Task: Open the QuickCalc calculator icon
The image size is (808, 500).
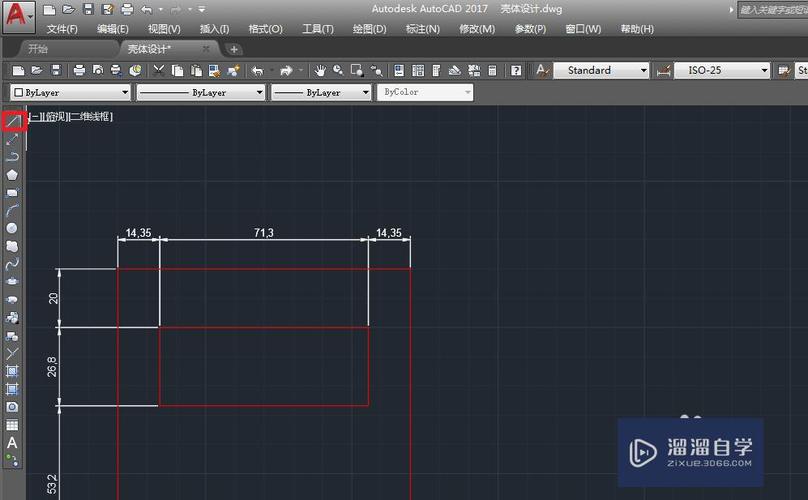Action: coord(492,70)
